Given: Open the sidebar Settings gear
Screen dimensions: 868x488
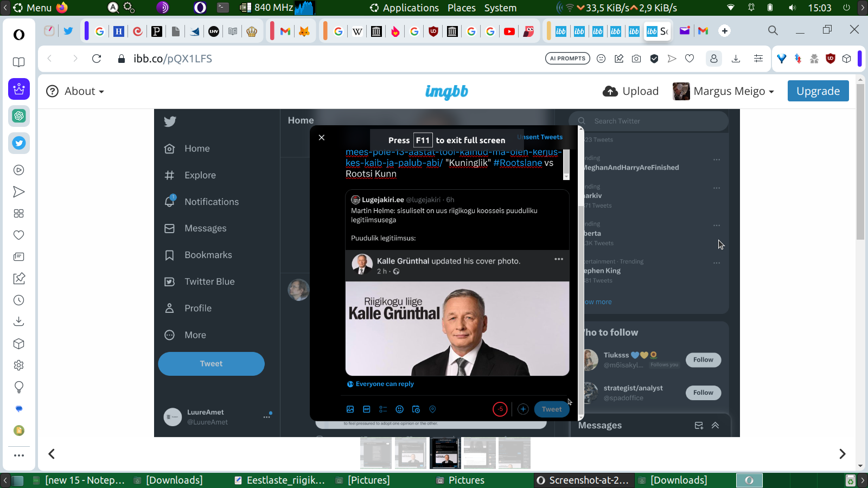Looking at the screenshot, I should 19,365.
